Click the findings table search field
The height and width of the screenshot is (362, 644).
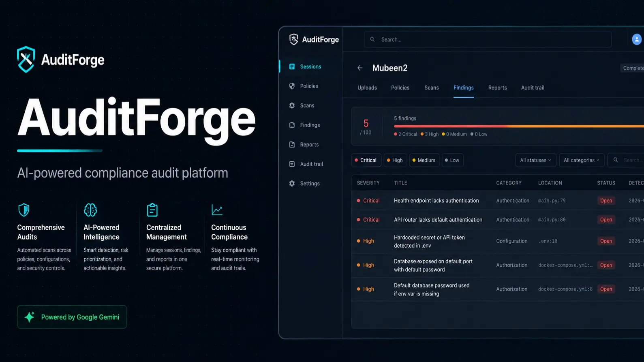(626, 160)
